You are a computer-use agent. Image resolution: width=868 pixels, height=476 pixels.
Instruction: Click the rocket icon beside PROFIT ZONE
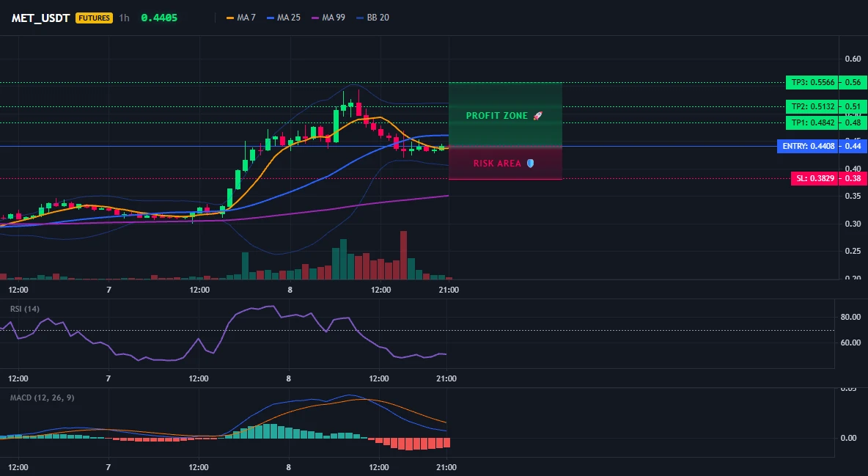[x=537, y=116]
